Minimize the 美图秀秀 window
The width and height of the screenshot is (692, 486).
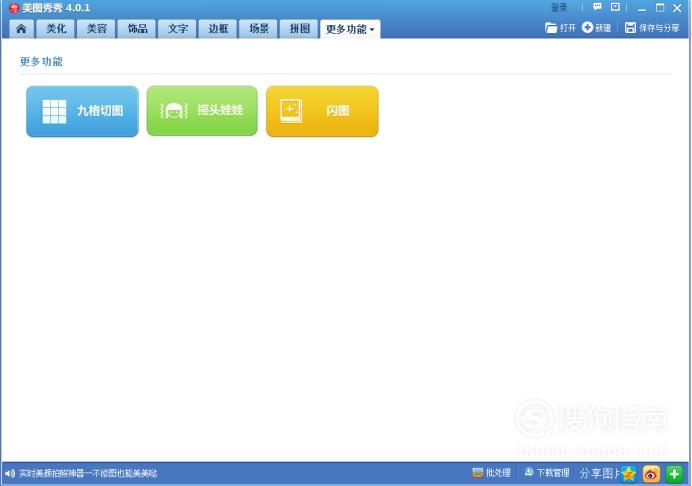coord(642,8)
